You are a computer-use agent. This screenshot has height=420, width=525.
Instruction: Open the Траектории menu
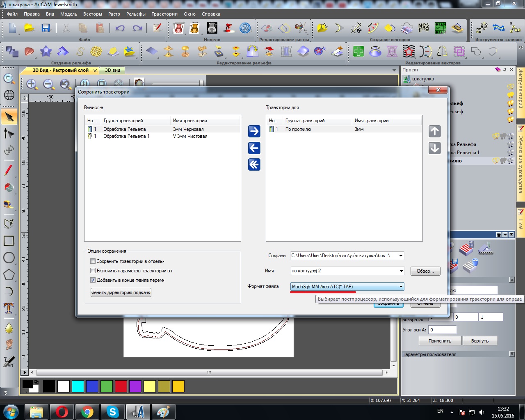[164, 14]
